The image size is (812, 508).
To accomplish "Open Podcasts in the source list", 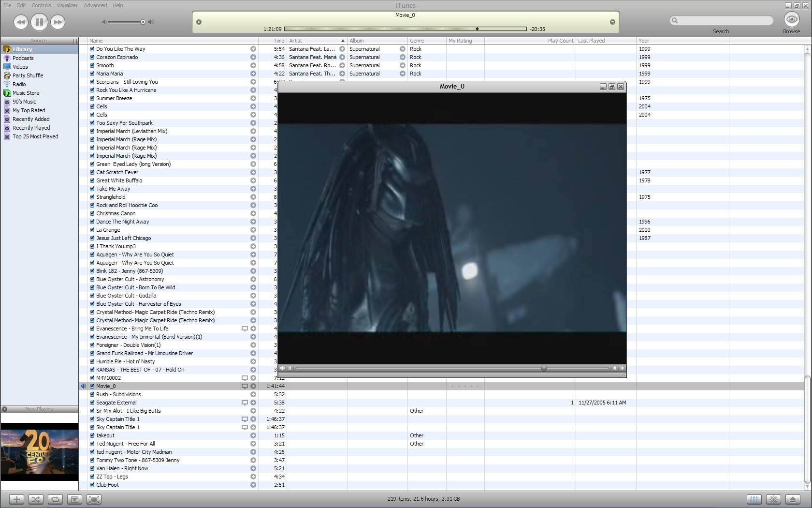I will click(23, 58).
